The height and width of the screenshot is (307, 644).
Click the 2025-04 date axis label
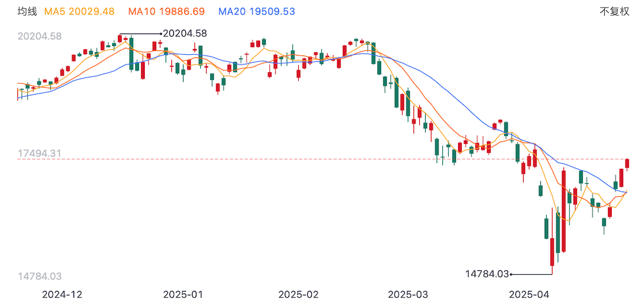pyautogui.click(x=530, y=294)
